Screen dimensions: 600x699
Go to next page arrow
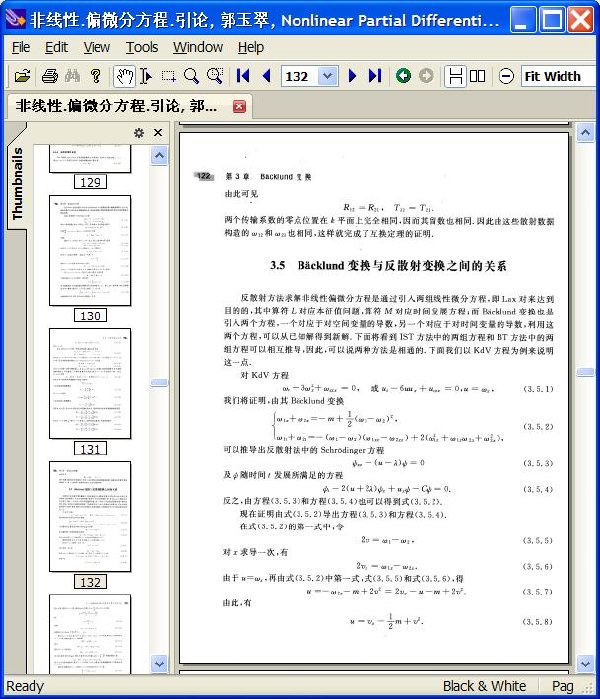[352, 76]
